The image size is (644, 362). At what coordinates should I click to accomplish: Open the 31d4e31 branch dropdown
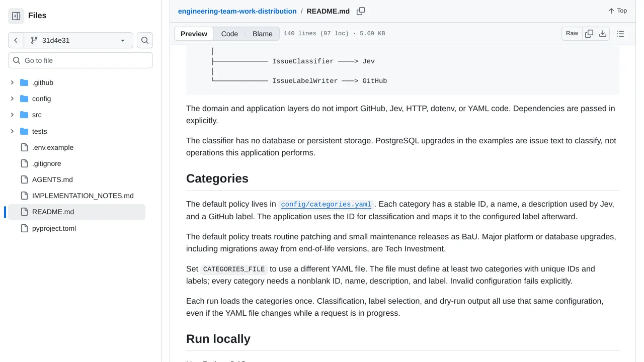[x=78, y=40]
